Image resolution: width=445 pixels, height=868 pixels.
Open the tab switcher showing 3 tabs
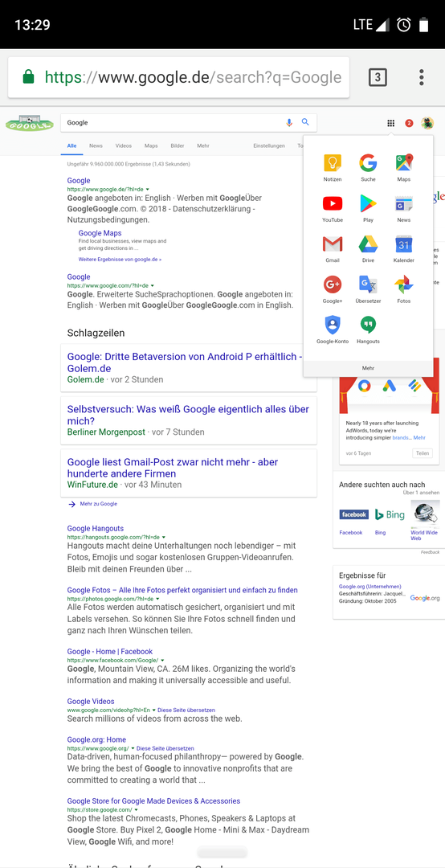click(x=378, y=77)
